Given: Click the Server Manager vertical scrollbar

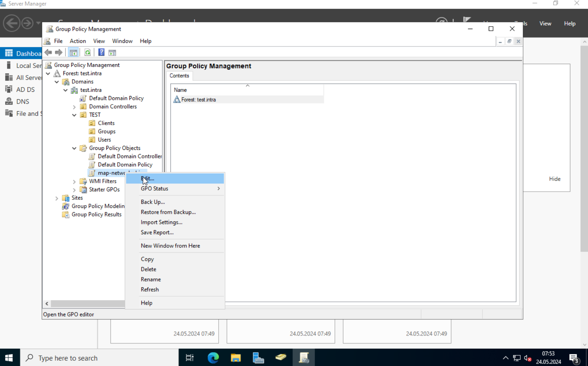Looking at the screenshot, I should pyautogui.click(x=584, y=149).
